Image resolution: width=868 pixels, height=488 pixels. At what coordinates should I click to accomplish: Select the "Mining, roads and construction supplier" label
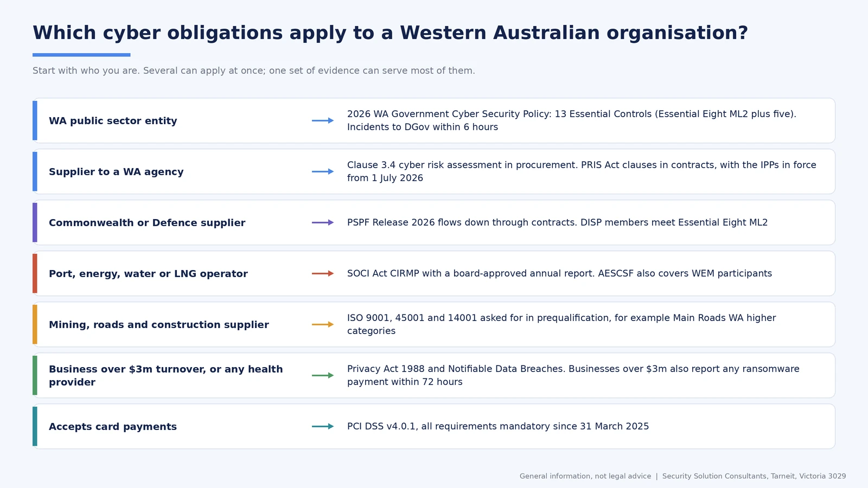click(x=159, y=325)
